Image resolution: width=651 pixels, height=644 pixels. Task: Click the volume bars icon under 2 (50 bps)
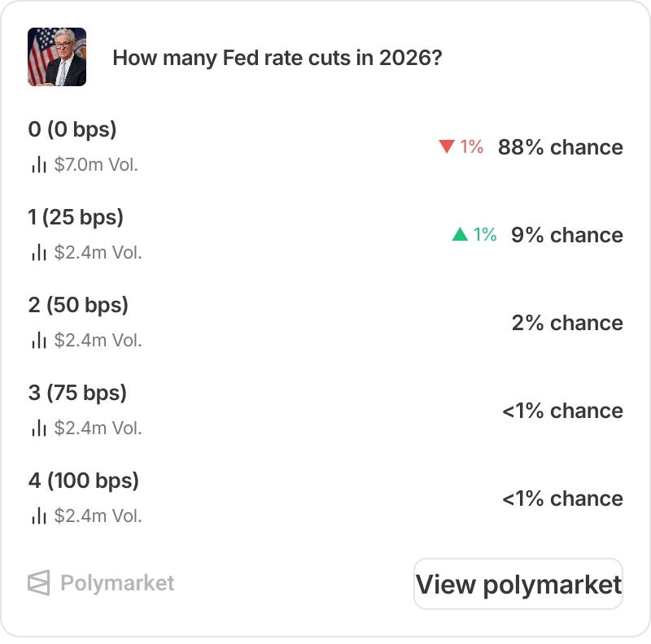(x=38, y=340)
